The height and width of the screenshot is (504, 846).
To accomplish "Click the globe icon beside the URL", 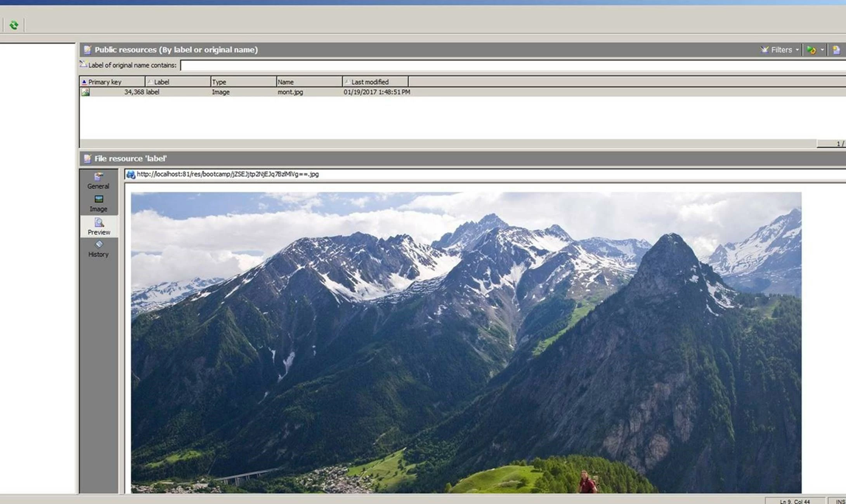I will (x=131, y=175).
